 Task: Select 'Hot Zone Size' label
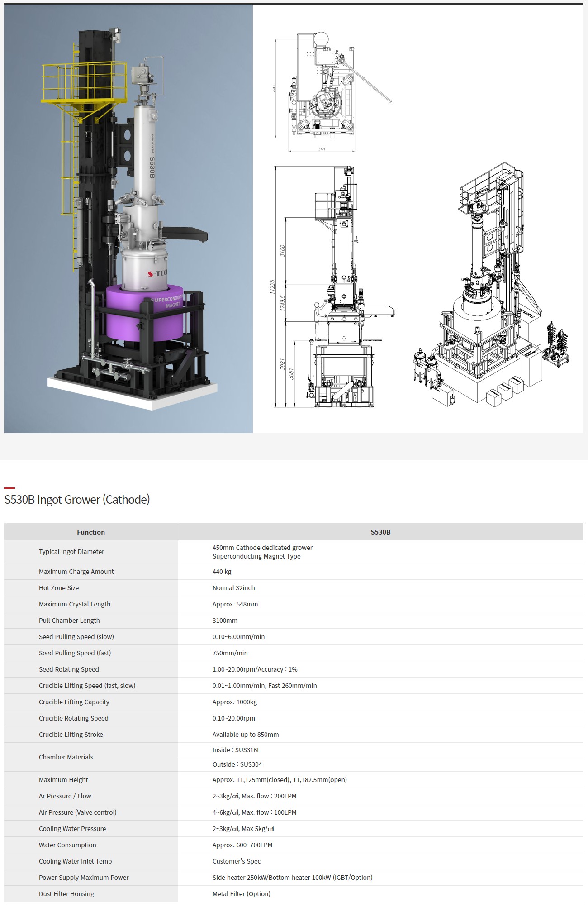tap(59, 588)
